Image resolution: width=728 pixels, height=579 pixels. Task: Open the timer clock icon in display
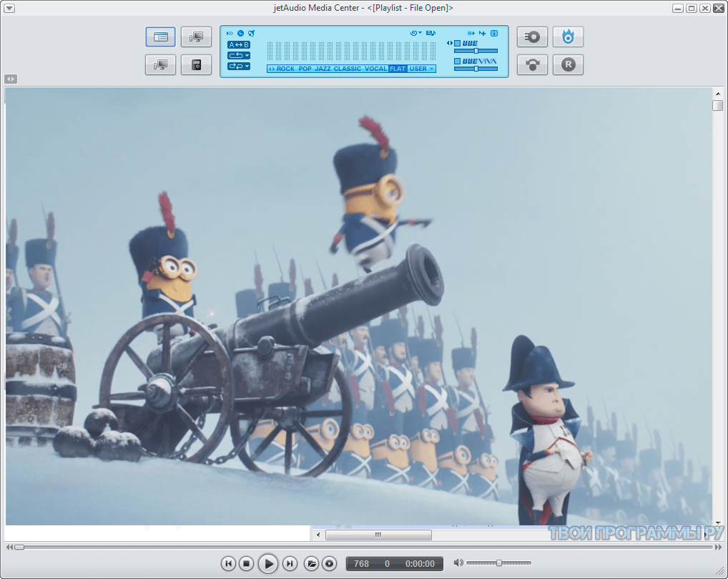[x=240, y=33]
